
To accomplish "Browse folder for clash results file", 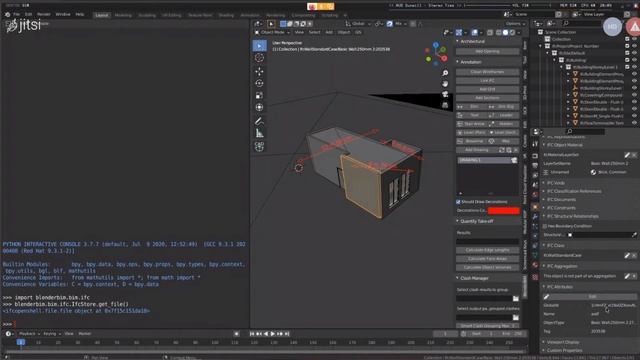I will pyautogui.click(x=516, y=299).
